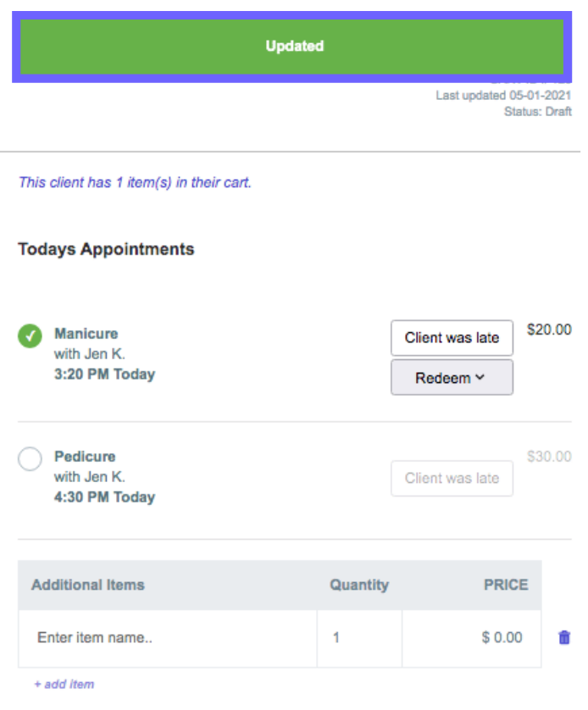
Task: Delete the additional item with trash icon
Action: coord(564,638)
